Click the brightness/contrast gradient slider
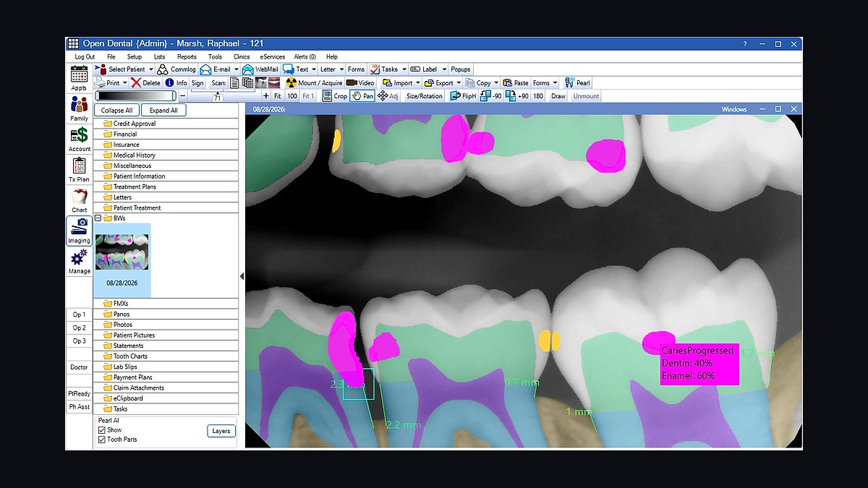 136,96
